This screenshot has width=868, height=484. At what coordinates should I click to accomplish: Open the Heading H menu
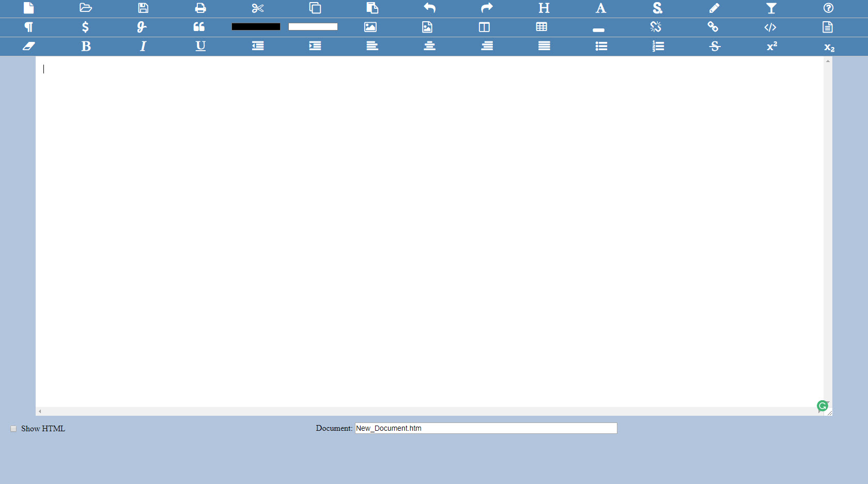(544, 8)
